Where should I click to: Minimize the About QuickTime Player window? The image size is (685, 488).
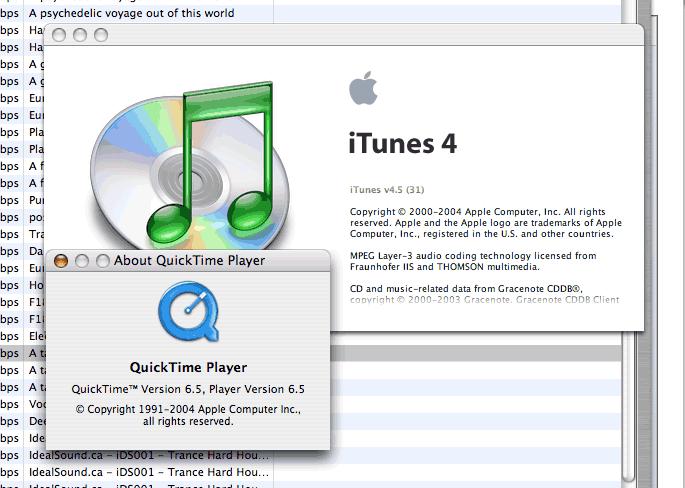(x=82, y=261)
